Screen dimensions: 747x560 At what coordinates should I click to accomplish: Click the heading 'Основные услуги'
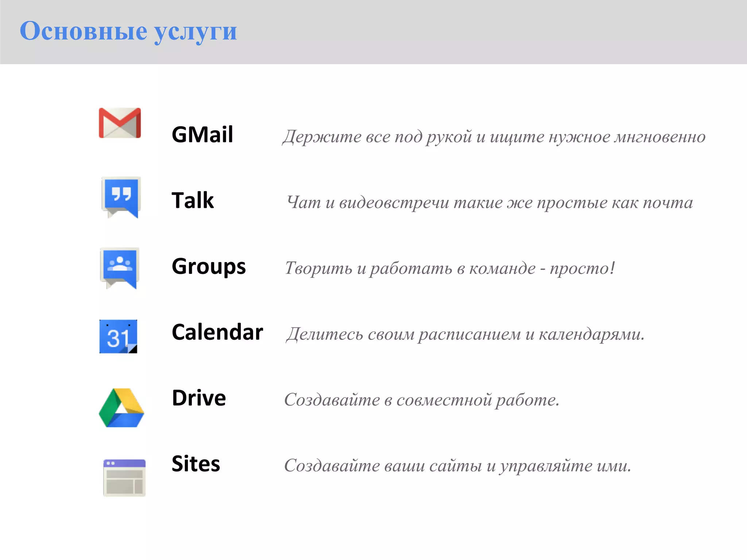coord(128,31)
